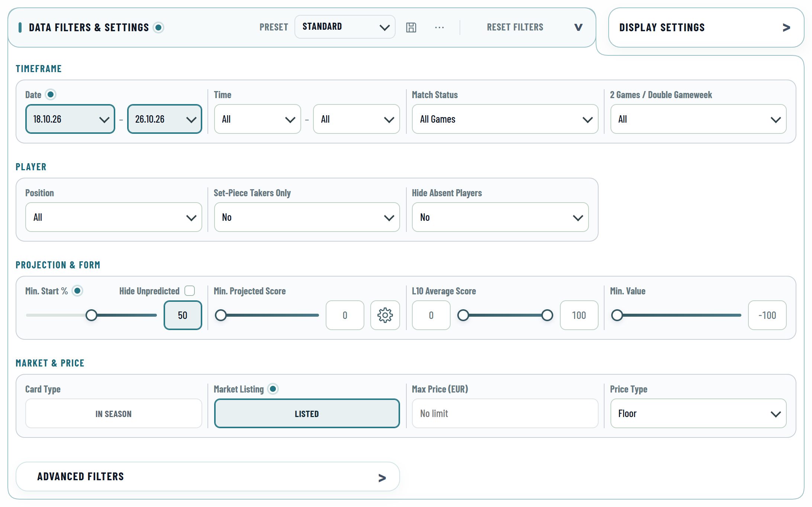Toggle the Hide Unpredicted checkbox

[190, 291]
